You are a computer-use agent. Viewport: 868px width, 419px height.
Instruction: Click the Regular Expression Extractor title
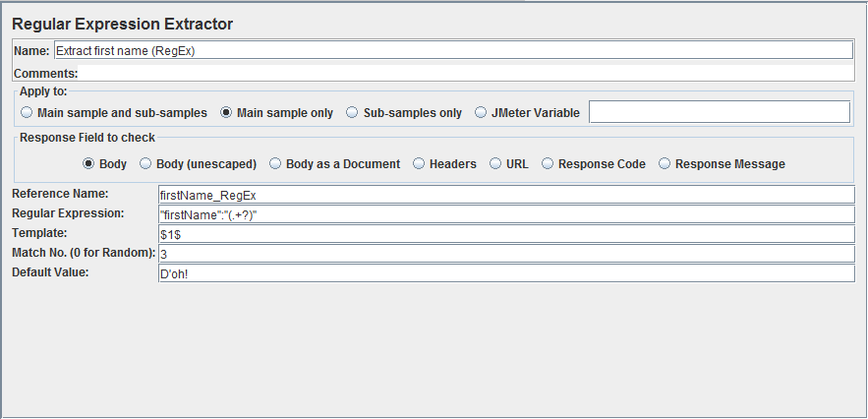(122, 25)
